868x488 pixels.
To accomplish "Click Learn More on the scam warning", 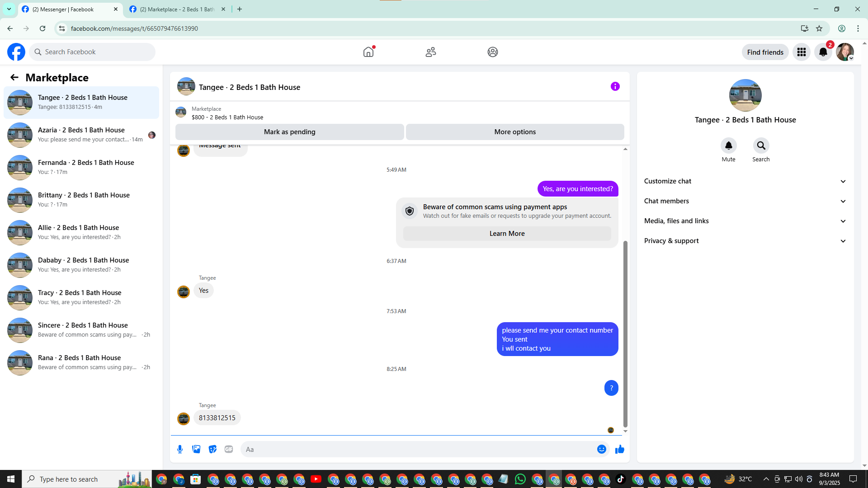I will pos(507,234).
